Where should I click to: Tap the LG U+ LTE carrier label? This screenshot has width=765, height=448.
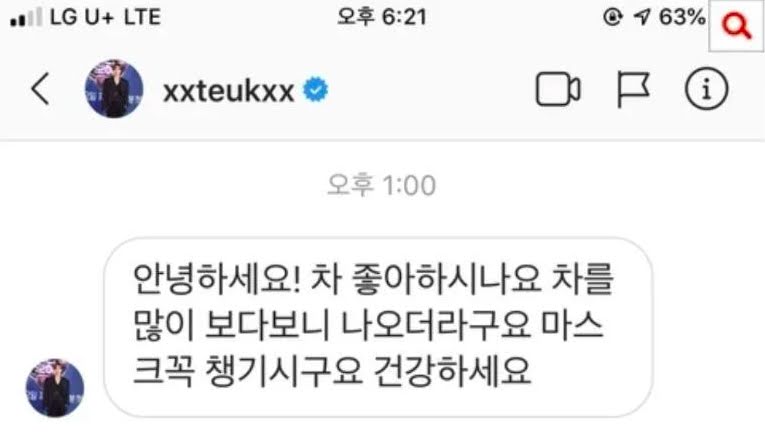(105, 18)
